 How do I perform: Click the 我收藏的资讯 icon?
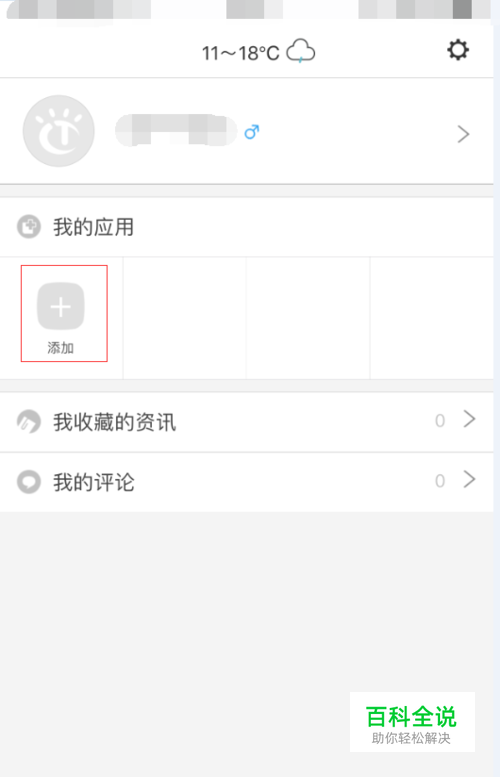pos(29,422)
